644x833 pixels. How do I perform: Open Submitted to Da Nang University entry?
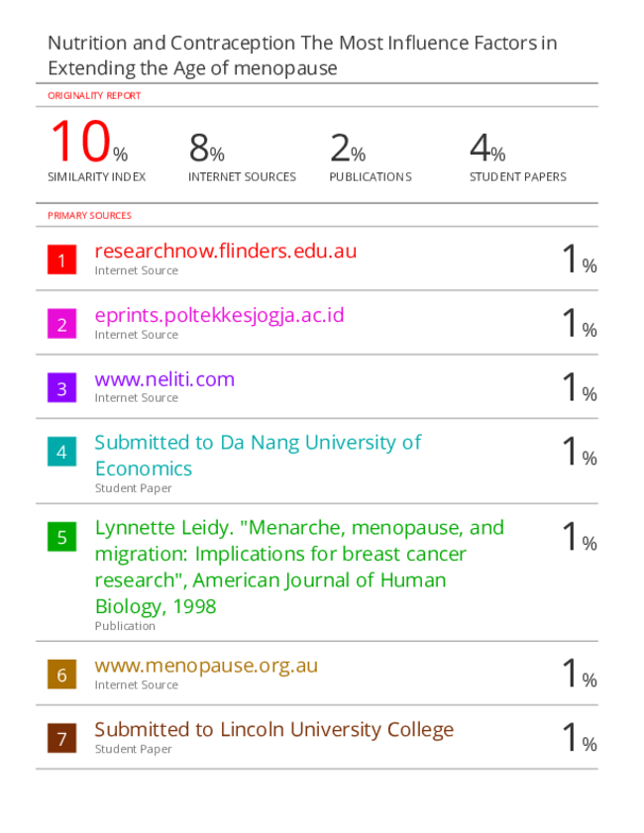[x=258, y=456]
